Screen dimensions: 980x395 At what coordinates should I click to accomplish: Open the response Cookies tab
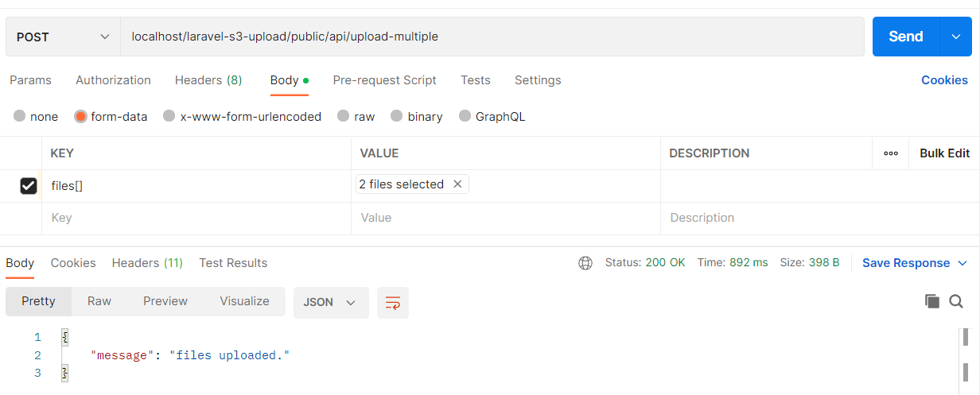point(73,263)
